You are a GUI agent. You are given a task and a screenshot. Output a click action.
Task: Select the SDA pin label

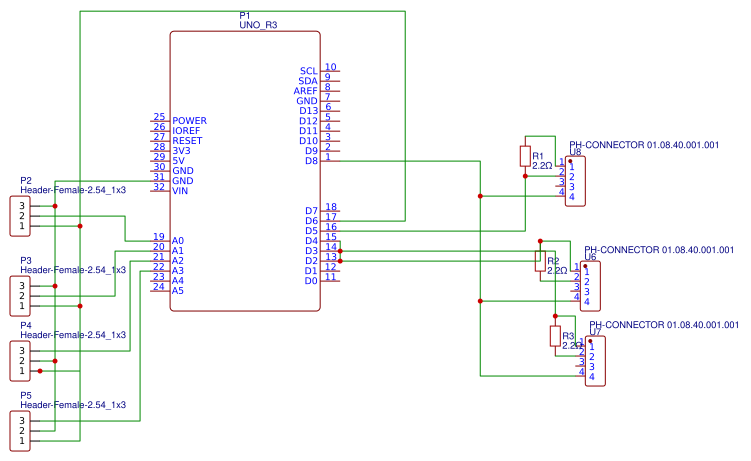click(x=307, y=81)
